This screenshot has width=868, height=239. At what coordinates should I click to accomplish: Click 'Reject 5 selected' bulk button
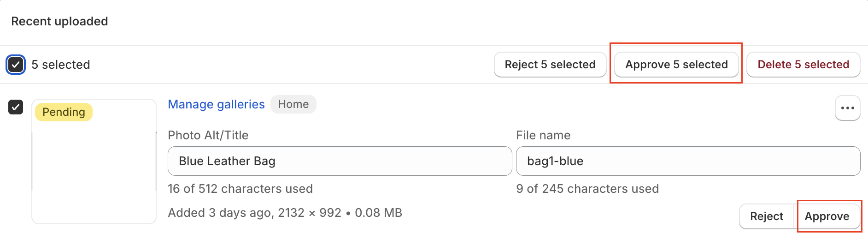[x=550, y=65]
